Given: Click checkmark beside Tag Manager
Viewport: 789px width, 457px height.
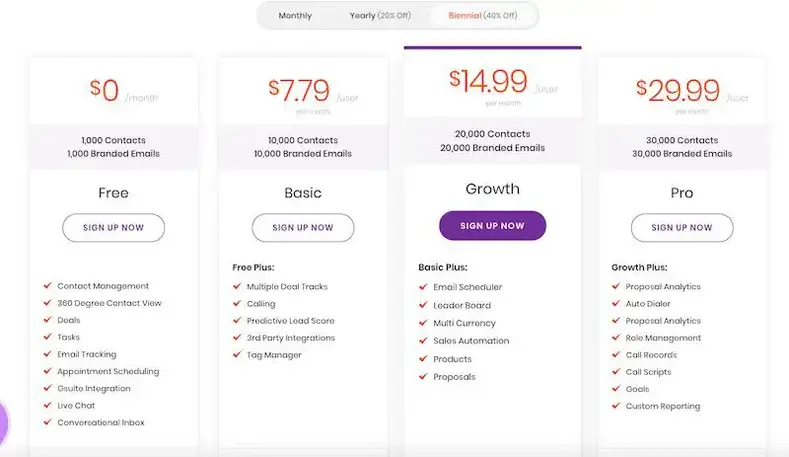Looking at the screenshot, I should coord(237,354).
